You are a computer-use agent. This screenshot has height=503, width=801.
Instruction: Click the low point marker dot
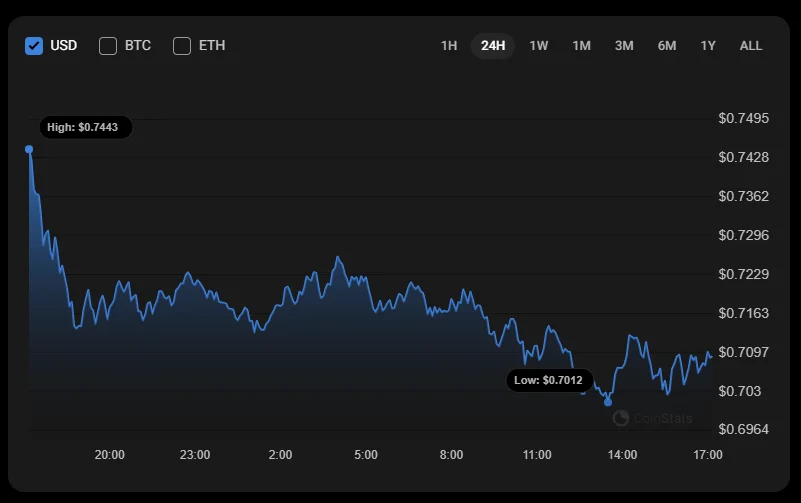[x=608, y=402]
